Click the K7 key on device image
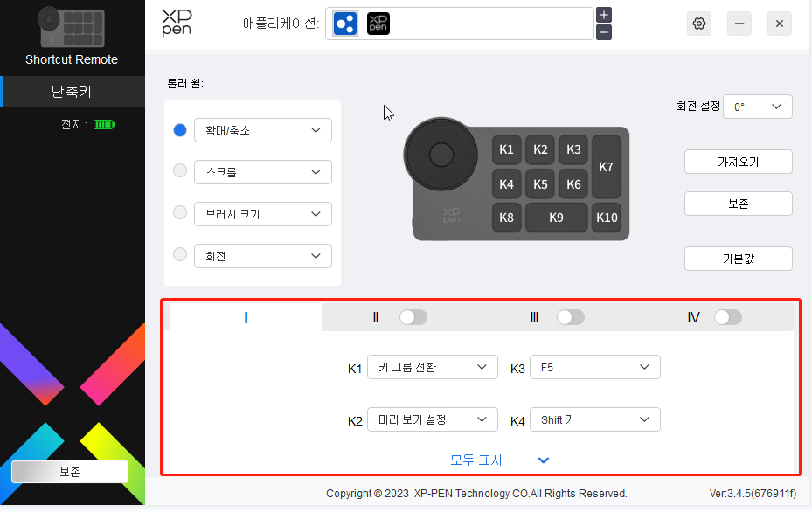 pos(606,166)
